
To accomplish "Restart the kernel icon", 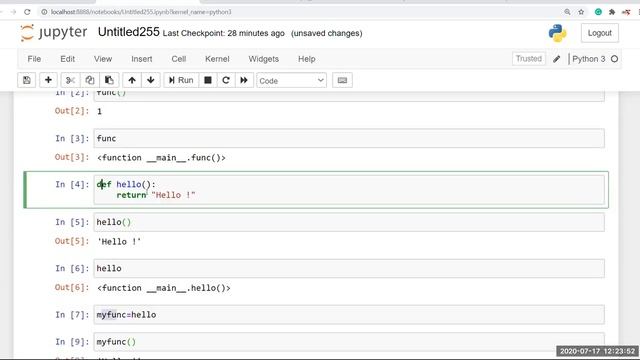I will [x=226, y=80].
